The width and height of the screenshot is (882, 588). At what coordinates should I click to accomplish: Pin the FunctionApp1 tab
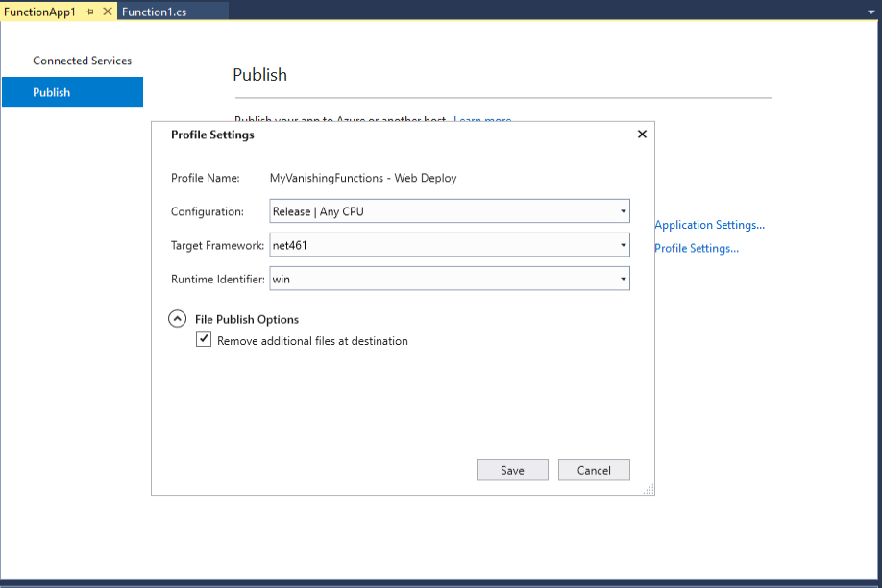[x=90, y=12]
